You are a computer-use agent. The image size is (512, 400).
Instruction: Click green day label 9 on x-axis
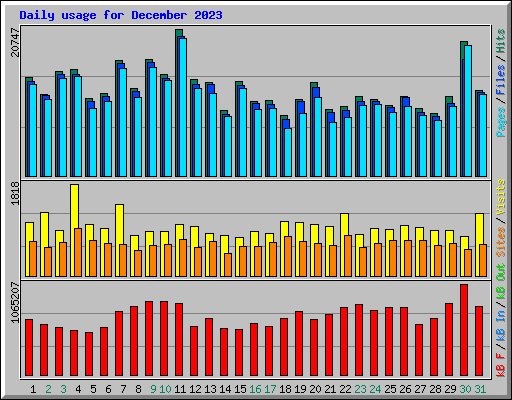[x=153, y=389]
